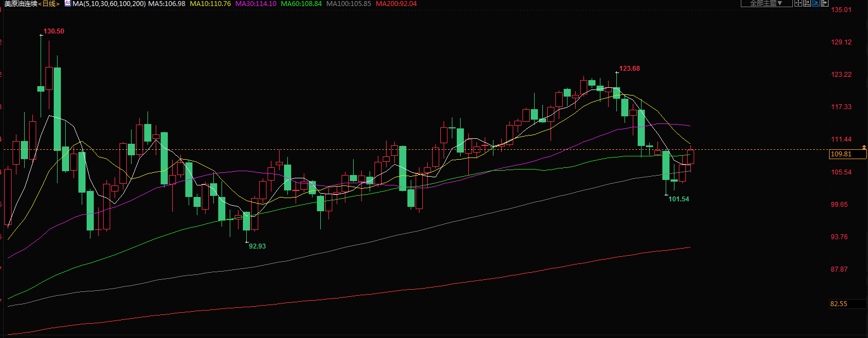Image resolution: width=868 pixels, height=338 pixels.
Task: Click the MA(5,10,30,60,100,200) indicator label
Action: [x=109, y=4]
